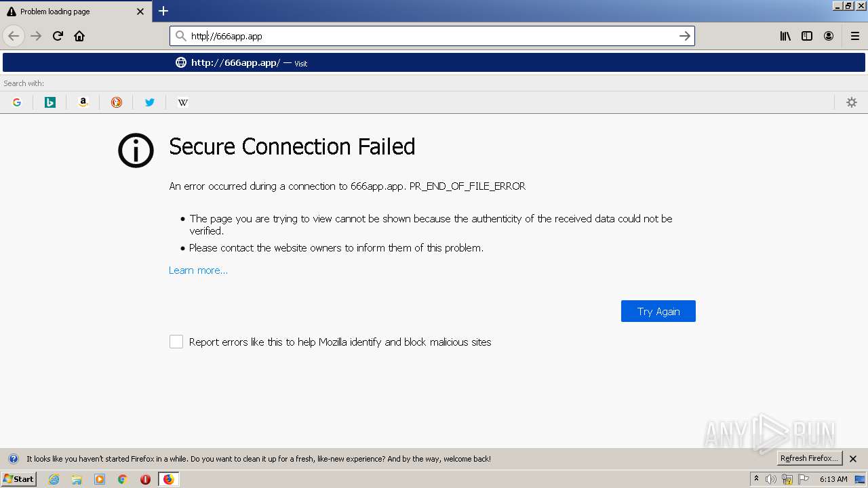Search with the Bing icon
Viewport: 868px width, 488px height.
click(50, 102)
